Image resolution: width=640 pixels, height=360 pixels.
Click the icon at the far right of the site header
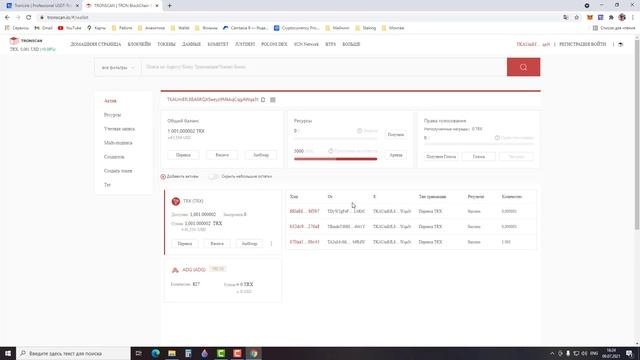click(621, 44)
